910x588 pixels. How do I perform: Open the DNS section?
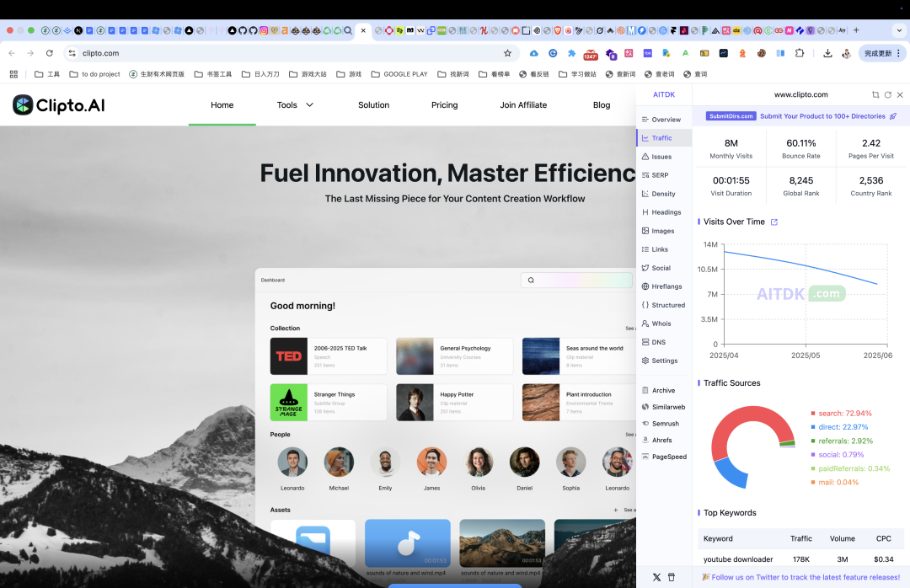(x=654, y=343)
